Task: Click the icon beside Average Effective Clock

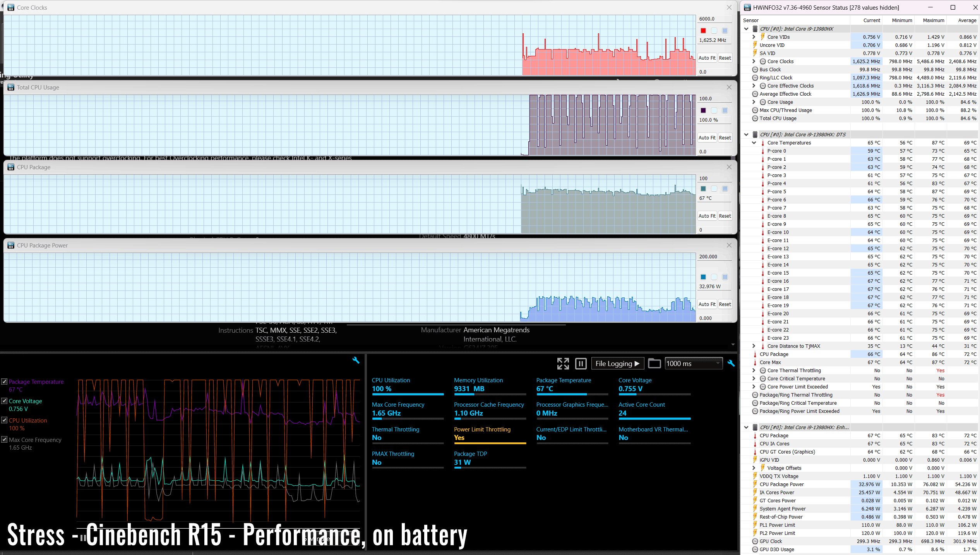Action: [x=755, y=94]
